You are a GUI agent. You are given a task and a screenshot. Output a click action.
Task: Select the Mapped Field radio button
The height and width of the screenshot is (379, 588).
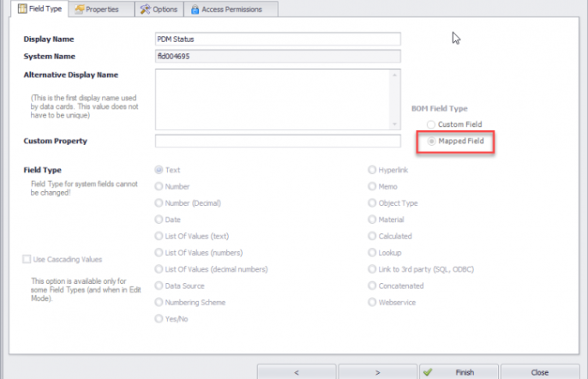[x=431, y=141]
